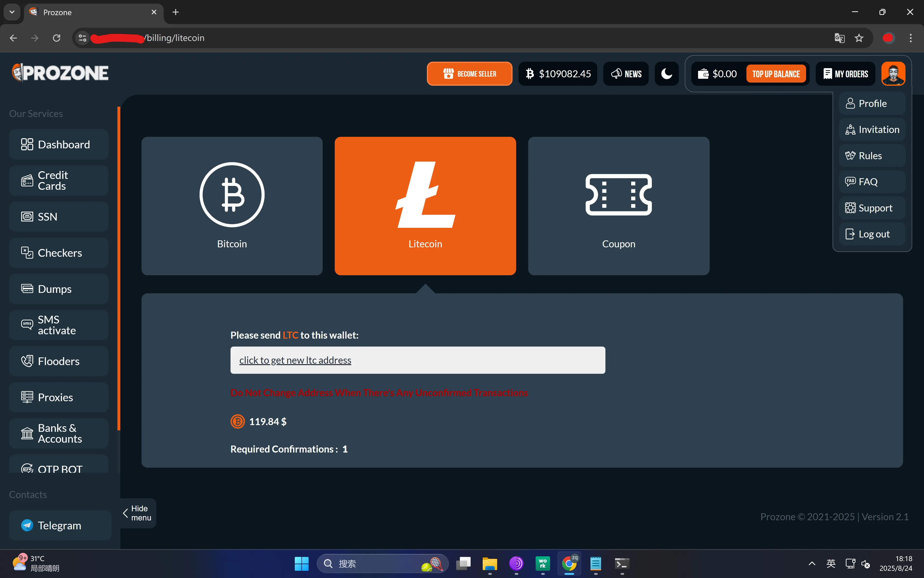Image resolution: width=924 pixels, height=578 pixels.
Task: Open the Windows Start menu
Action: pyautogui.click(x=301, y=564)
